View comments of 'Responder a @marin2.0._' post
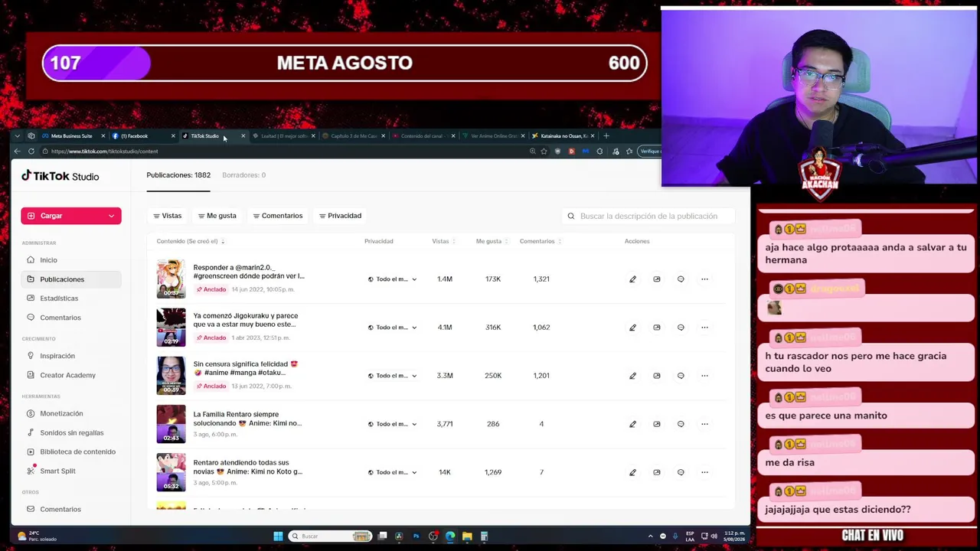This screenshot has width=980, height=551. (x=681, y=279)
